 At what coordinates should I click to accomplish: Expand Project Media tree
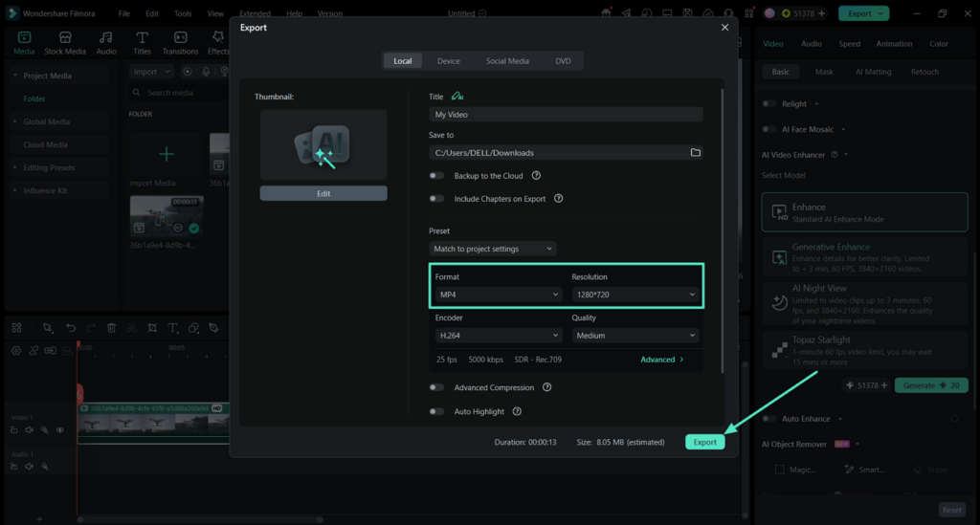[15, 76]
